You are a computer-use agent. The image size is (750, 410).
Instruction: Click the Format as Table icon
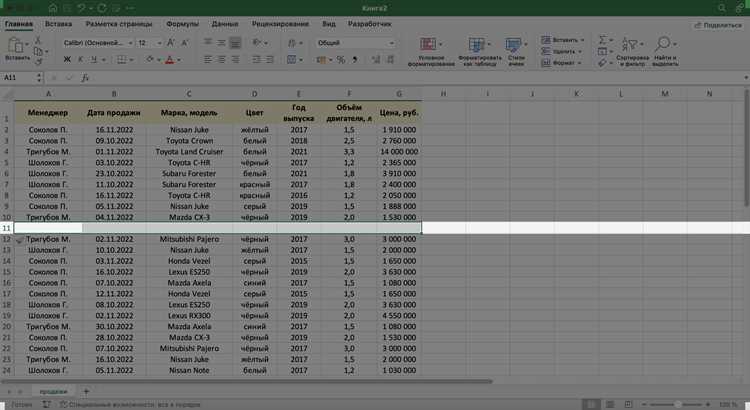(x=476, y=44)
